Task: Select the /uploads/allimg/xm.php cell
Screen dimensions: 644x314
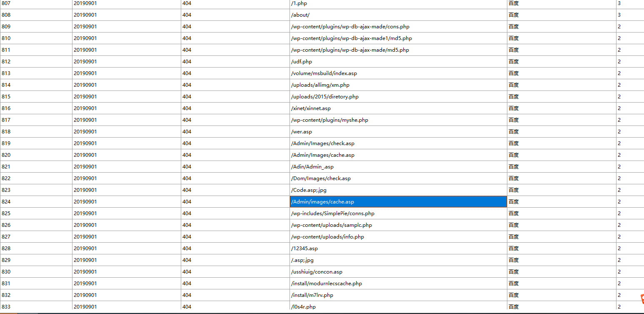Action: (x=398, y=85)
